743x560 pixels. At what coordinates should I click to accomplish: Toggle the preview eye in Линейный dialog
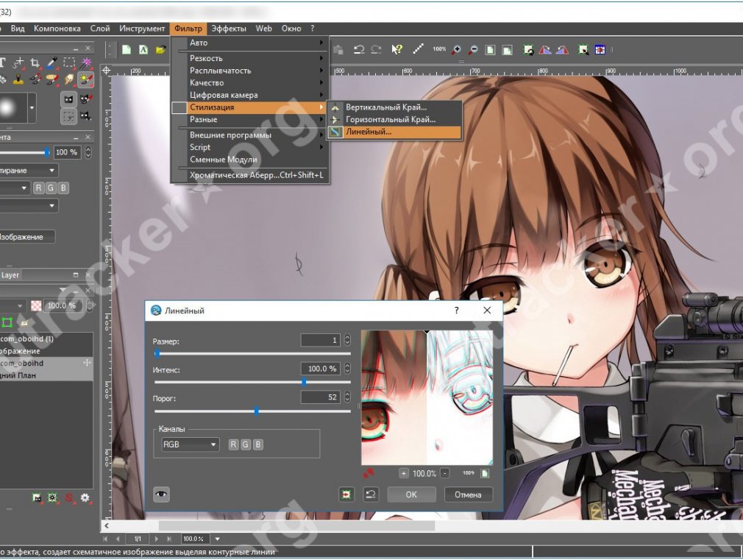pyautogui.click(x=162, y=494)
